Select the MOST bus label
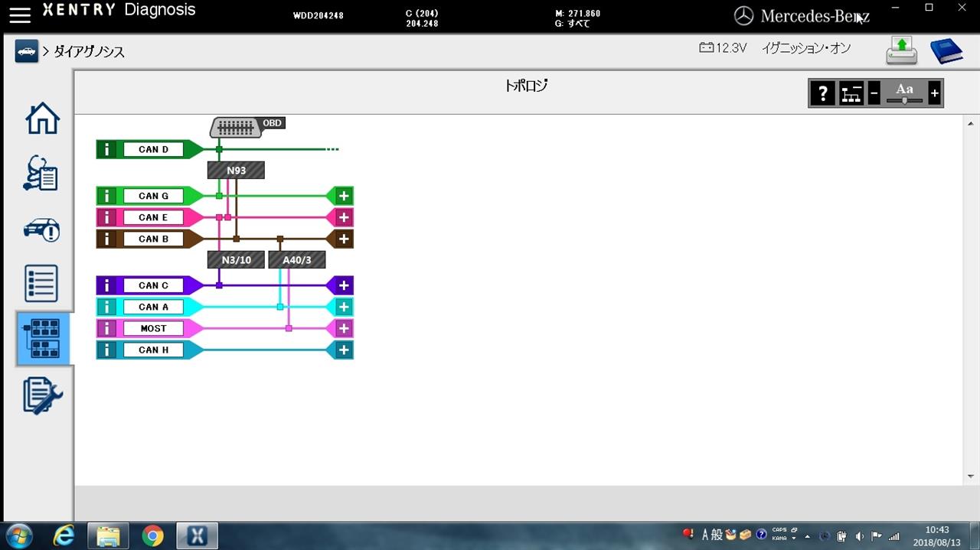Screen dimensions: 980x550 [x=153, y=328]
